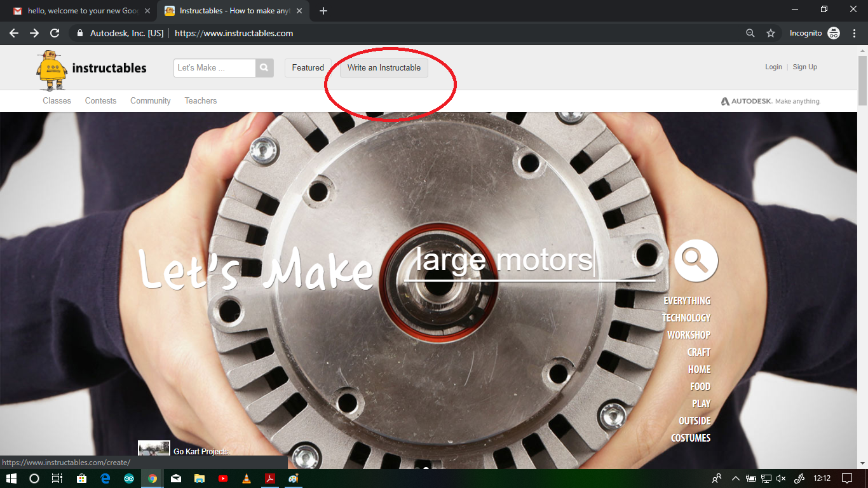This screenshot has width=868, height=488.
Task: Select the FOOD category
Action: tap(700, 386)
